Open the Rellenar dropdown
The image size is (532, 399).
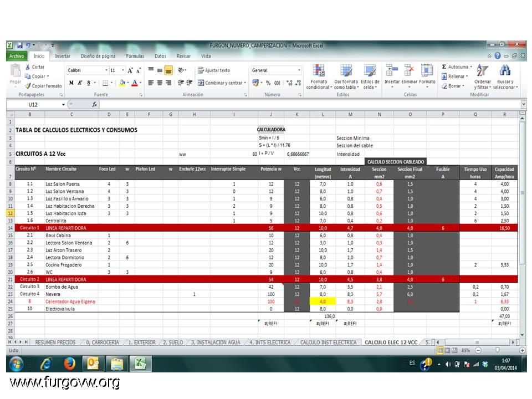(x=454, y=76)
